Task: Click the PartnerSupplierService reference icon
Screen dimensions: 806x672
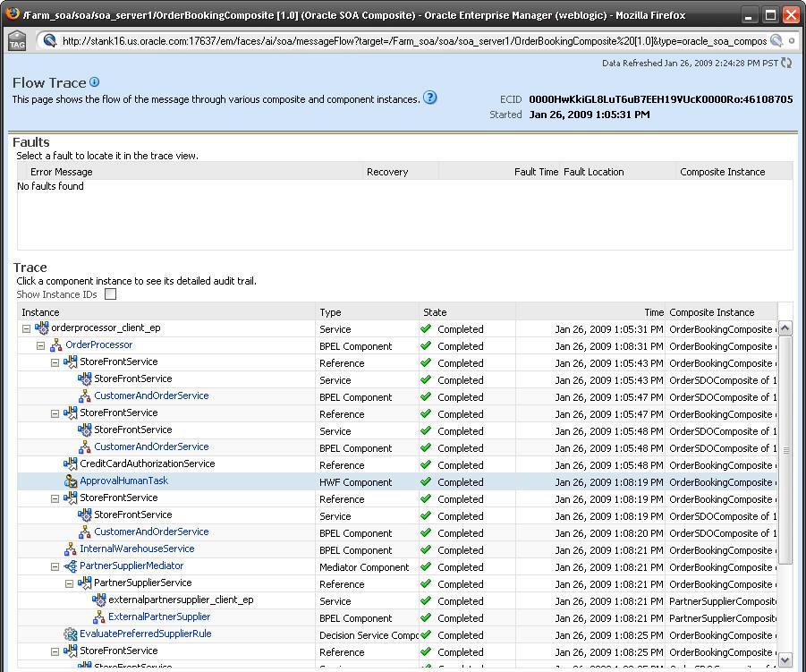Action: 84,583
